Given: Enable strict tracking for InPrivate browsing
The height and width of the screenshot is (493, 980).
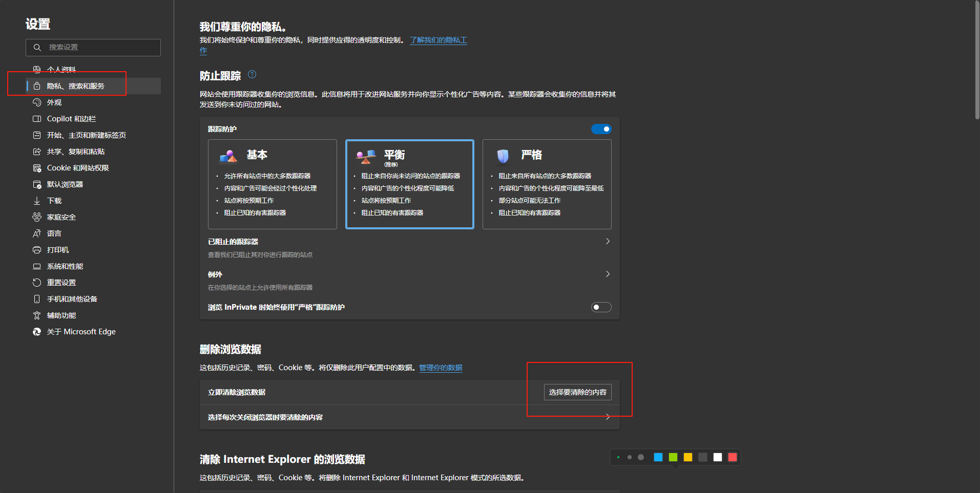Looking at the screenshot, I should pyautogui.click(x=601, y=307).
